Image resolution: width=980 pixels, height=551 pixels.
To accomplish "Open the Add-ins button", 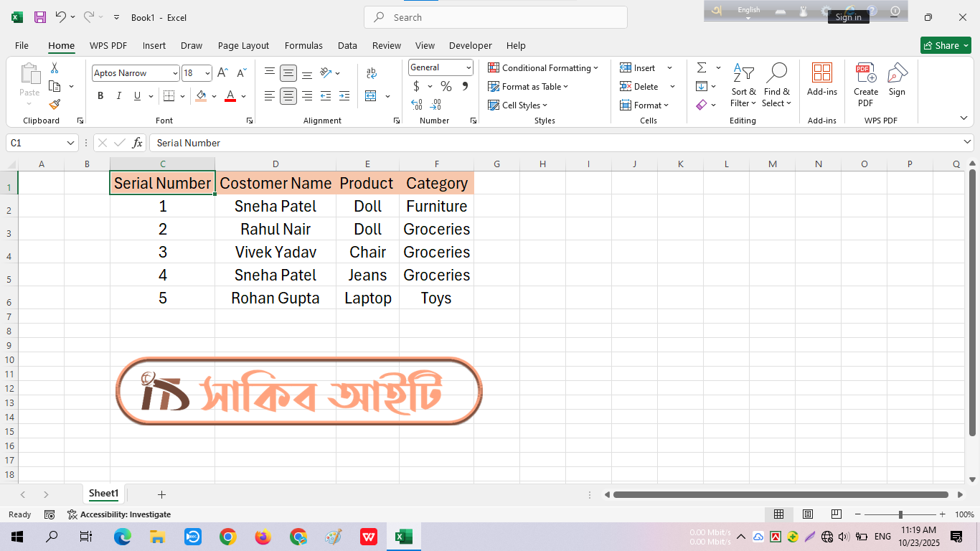I will 821,80.
